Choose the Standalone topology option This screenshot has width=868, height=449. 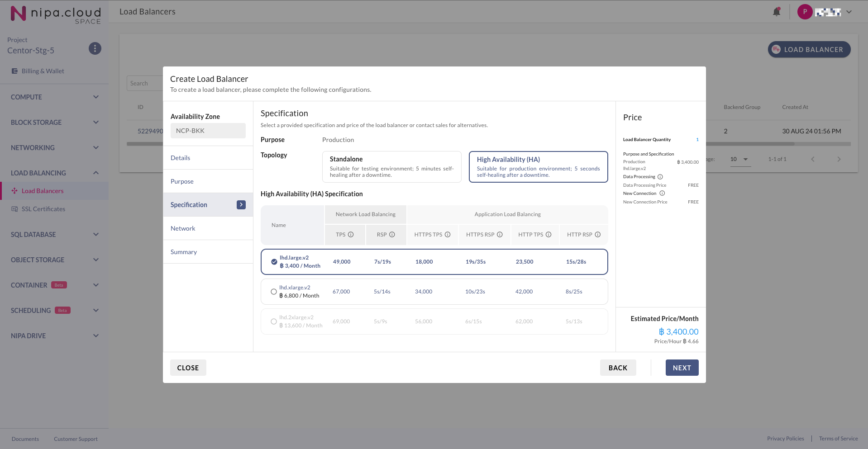click(391, 167)
